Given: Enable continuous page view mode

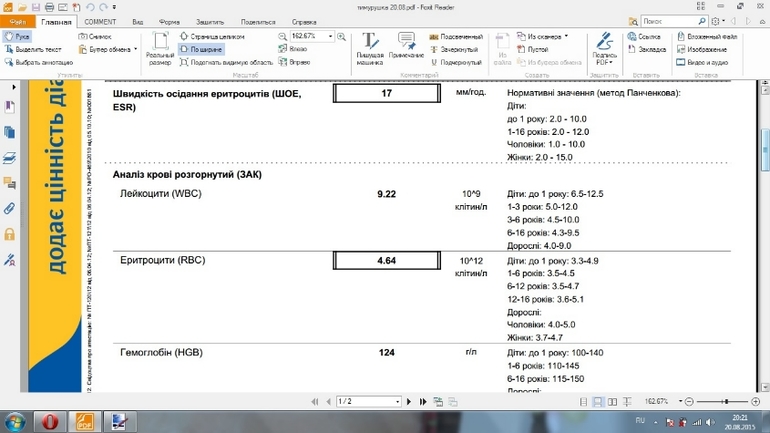Looking at the screenshot, I should coord(598,402).
